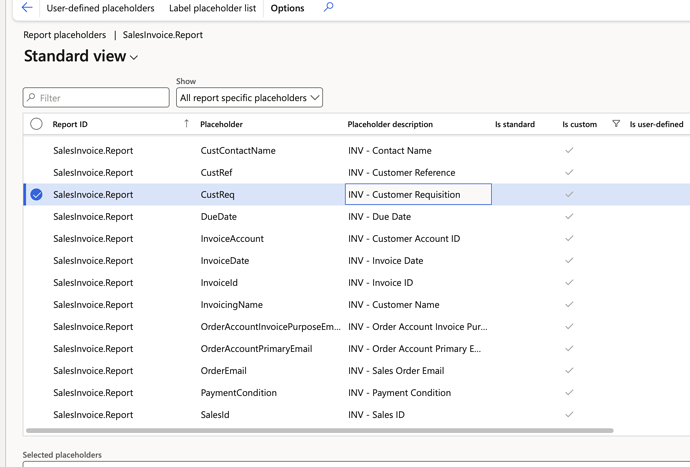Click the horizontal scrollbar below the grid
Viewport: 690px width, 467px height.
[x=320, y=431]
